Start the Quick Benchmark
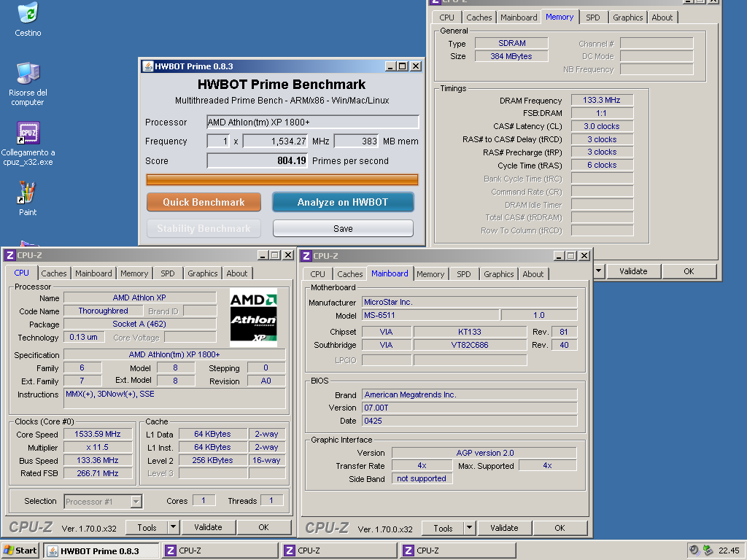Viewport: 747px width, 560px height. click(x=204, y=202)
